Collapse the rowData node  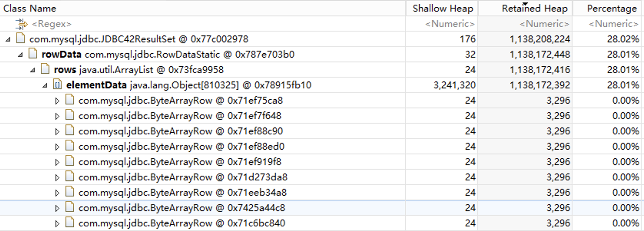[20, 54]
